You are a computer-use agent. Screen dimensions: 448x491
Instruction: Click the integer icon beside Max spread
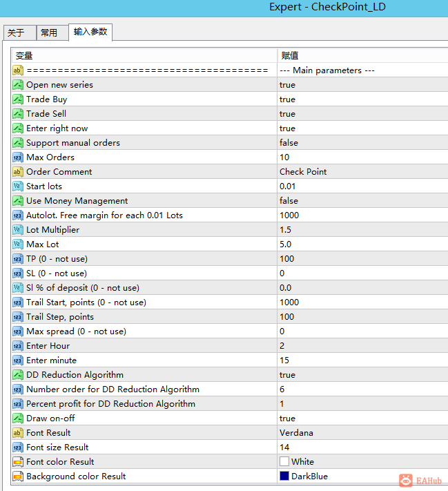pyautogui.click(x=18, y=331)
